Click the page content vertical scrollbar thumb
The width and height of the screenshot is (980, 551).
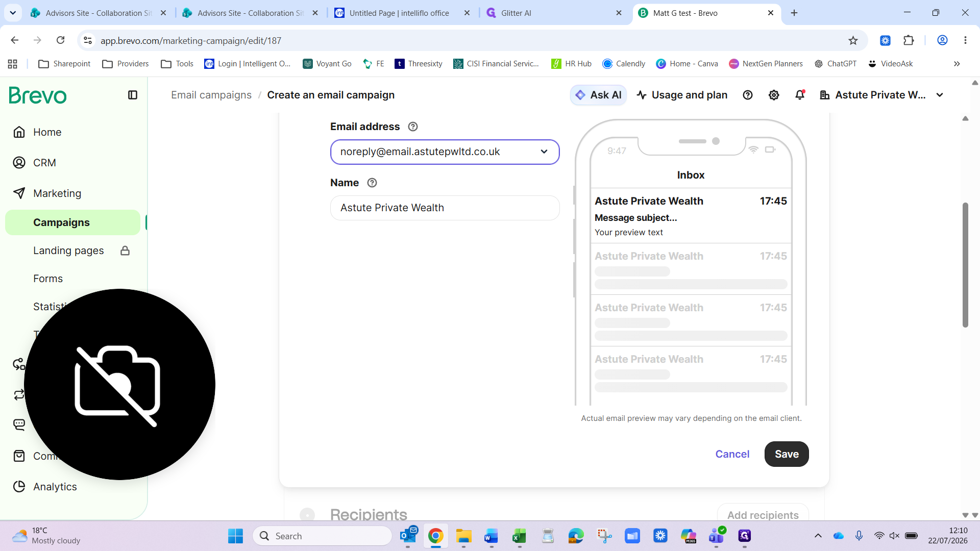tap(965, 265)
